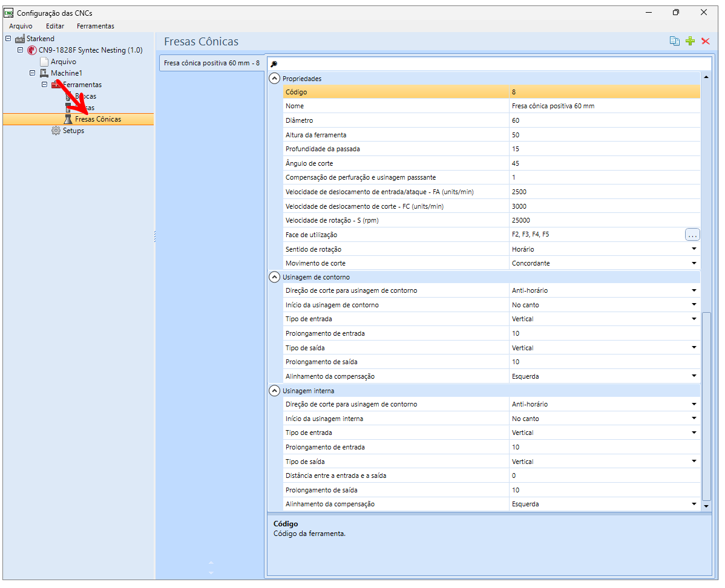The image size is (725, 588).
Task: Click the property grid scroll down arrow
Action: point(706,506)
